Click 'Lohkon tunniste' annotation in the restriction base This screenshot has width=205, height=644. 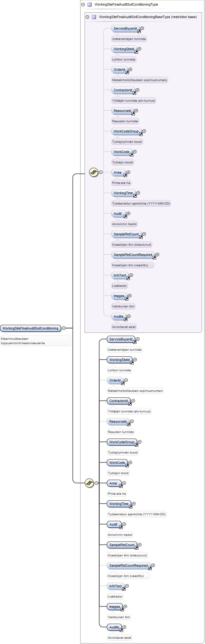pos(124,60)
